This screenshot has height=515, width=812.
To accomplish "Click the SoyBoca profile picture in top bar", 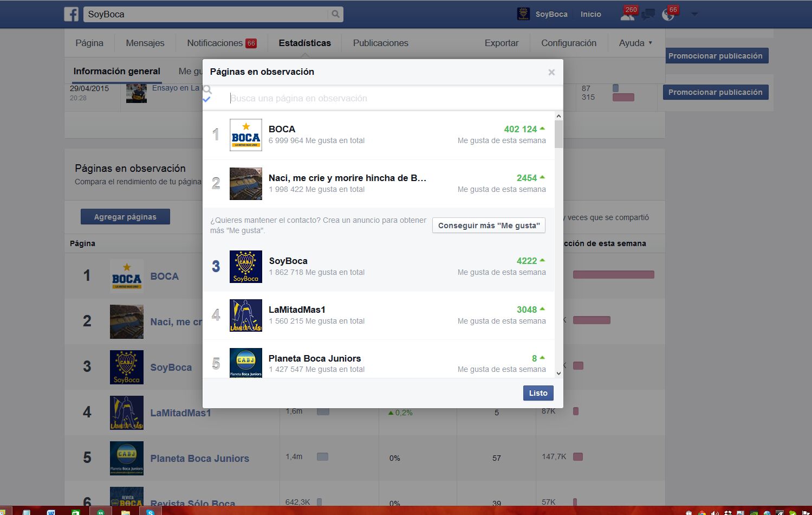I will tap(523, 14).
